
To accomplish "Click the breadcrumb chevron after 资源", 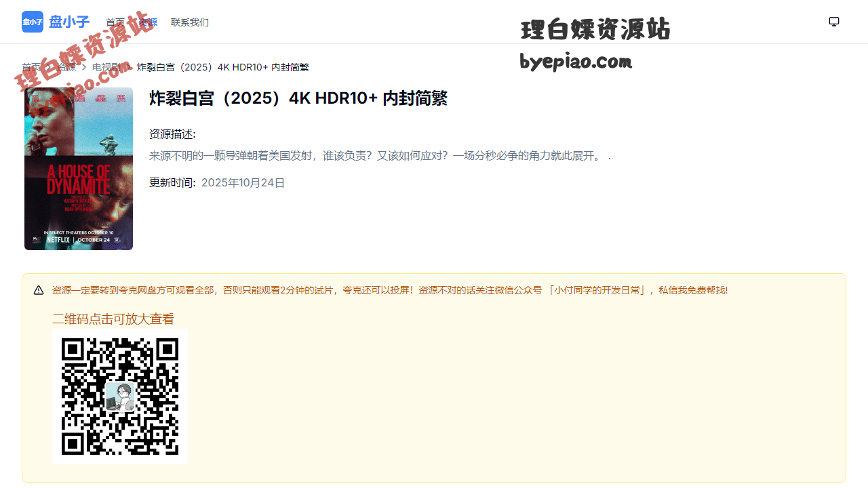I will (84, 67).
